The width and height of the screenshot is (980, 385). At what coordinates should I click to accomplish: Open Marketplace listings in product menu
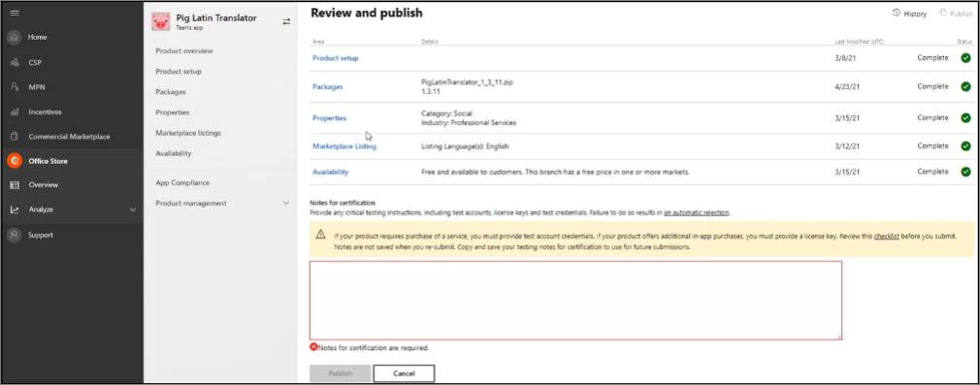click(188, 133)
